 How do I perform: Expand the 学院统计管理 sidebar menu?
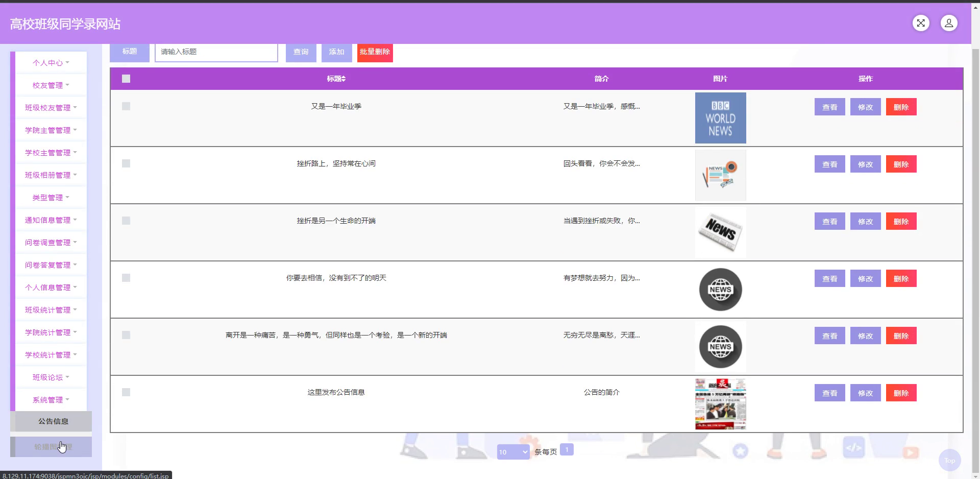click(51, 332)
